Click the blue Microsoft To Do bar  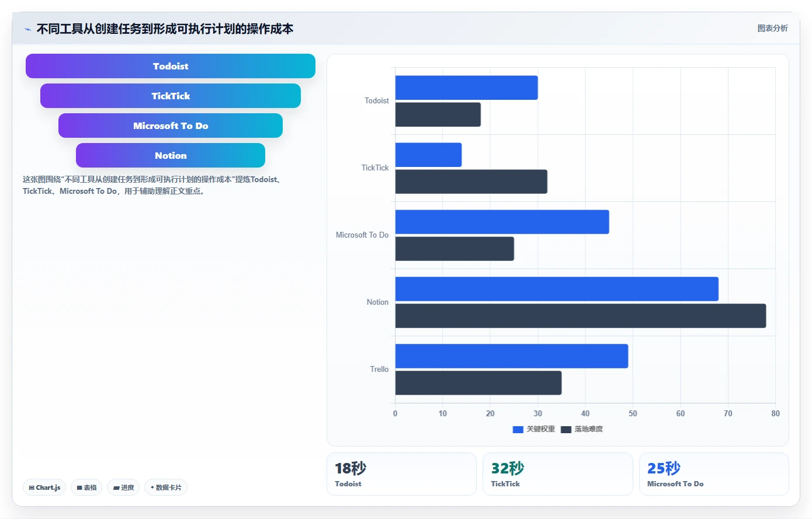(x=502, y=222)
